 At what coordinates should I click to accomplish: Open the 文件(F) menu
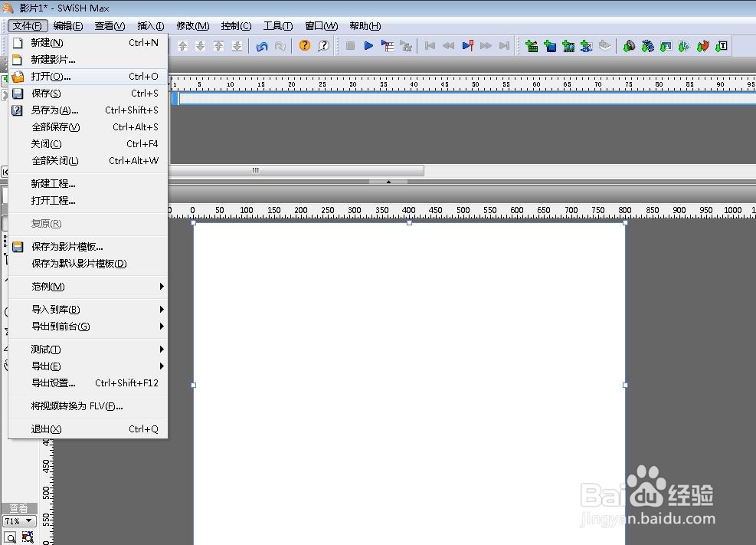(28, 26)
